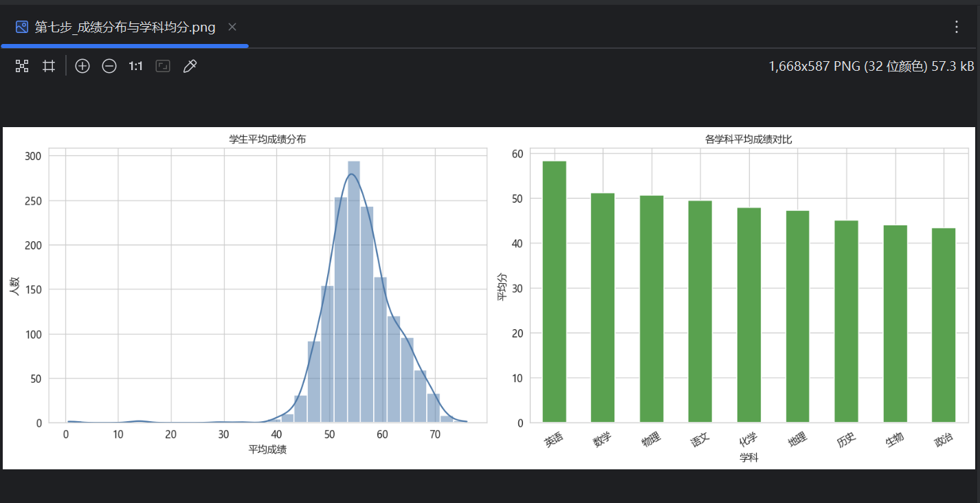
Task: Click the 平均成绩 x-axis label
Action: point(267,450)
